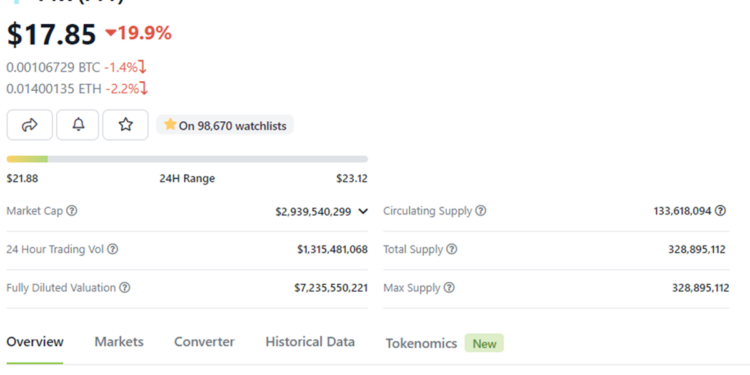750x375 pixels.
Task: Click the 133,618,094 circulating supply value
Action: point(683,210)
